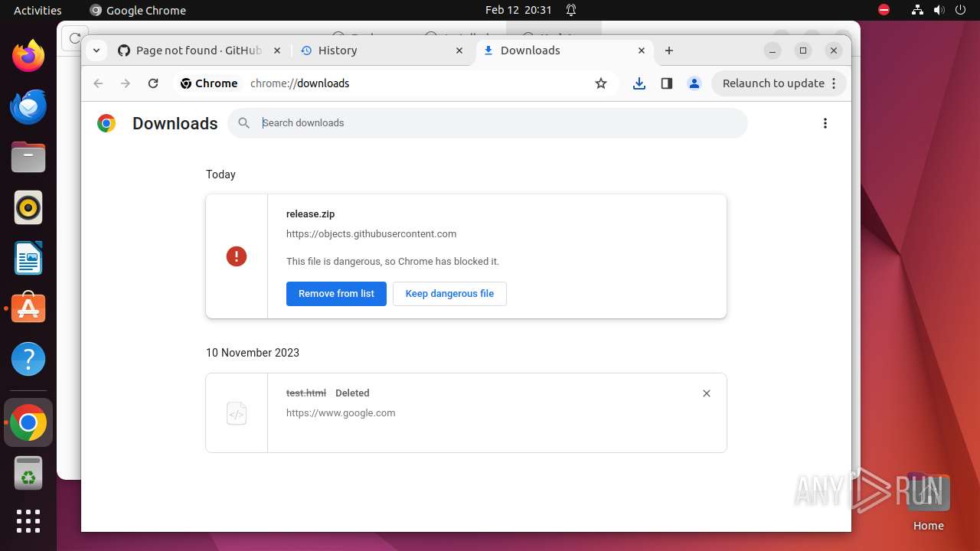The image size is (980, 551).
Task: Open a new tab
Action: [x=669, y=51]
